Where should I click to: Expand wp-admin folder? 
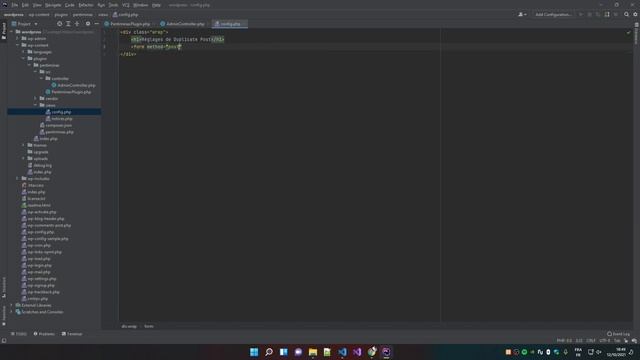coord(18,38)
